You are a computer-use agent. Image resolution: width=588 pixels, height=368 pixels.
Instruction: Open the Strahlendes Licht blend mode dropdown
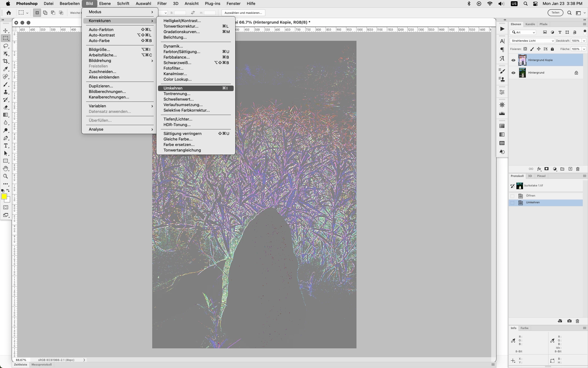click(x=532, y=41)
